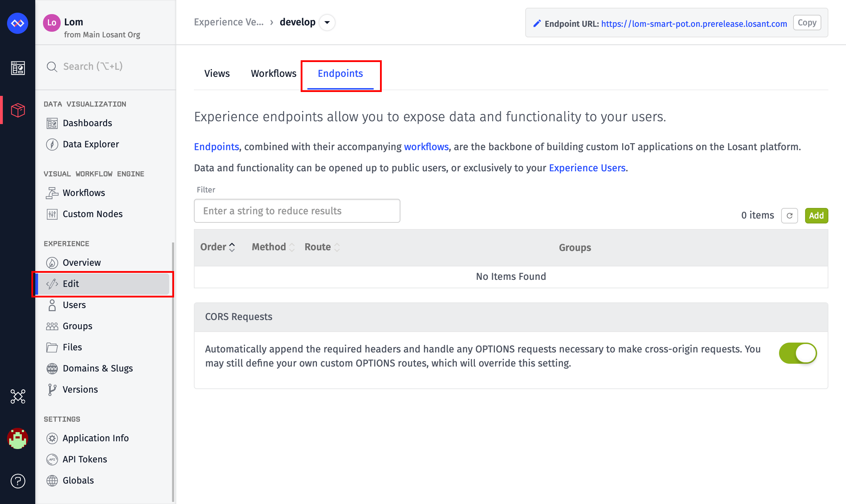
Task: Click the "0 items" count label
Action: coord(758,215)
